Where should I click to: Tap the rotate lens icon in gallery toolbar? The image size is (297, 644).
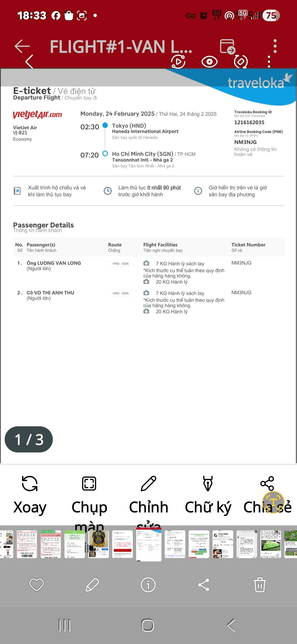[241, 62]
